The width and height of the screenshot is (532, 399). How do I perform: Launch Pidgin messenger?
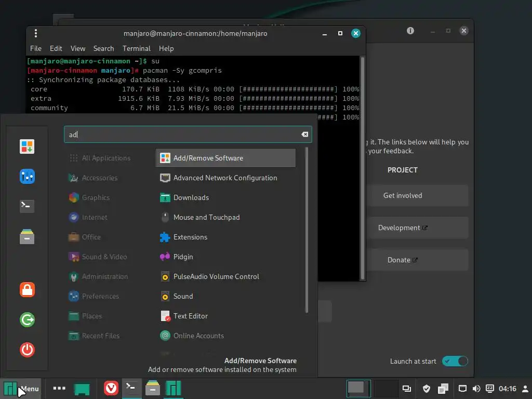tap(225, 257)
